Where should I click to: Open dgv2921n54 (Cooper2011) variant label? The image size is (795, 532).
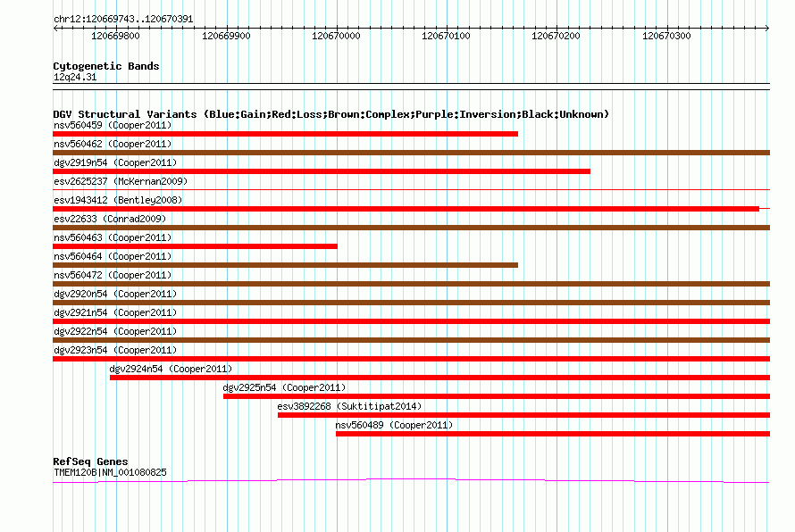(115, 312)
